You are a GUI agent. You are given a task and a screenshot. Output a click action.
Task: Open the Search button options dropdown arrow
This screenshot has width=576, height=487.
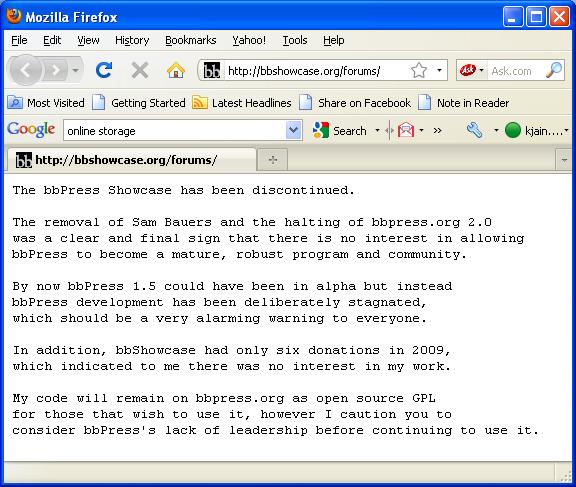click(x=377, y=130)
